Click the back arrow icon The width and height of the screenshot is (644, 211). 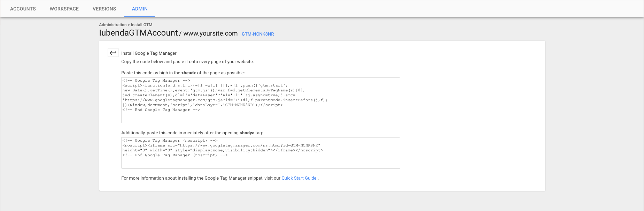[113, 53]
